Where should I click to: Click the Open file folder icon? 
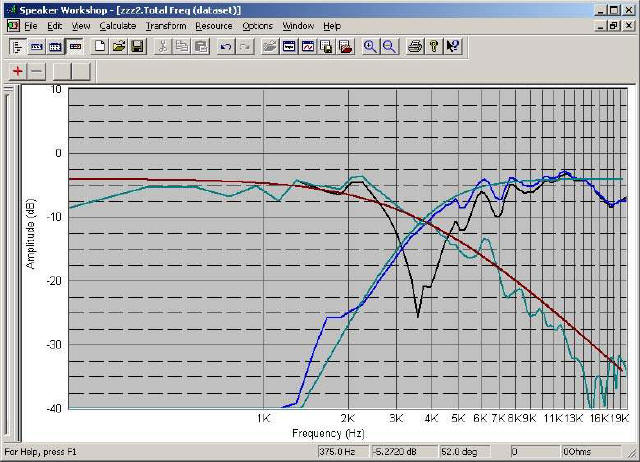(118, 46)
